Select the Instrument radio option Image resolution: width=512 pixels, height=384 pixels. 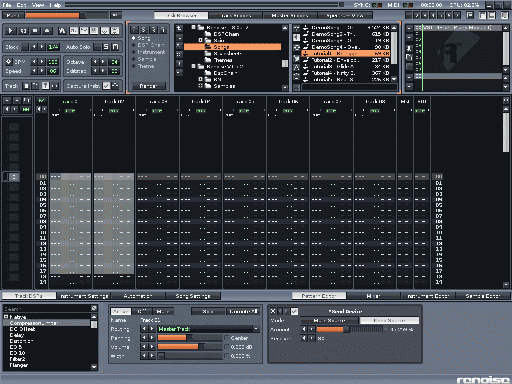coord(149,52)
